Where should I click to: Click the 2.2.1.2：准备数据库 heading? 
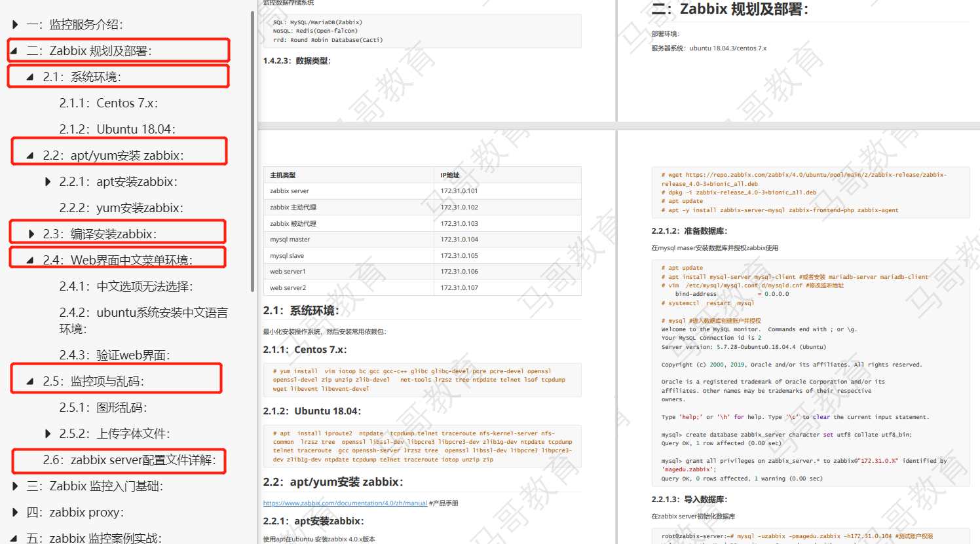click(690, 231)
